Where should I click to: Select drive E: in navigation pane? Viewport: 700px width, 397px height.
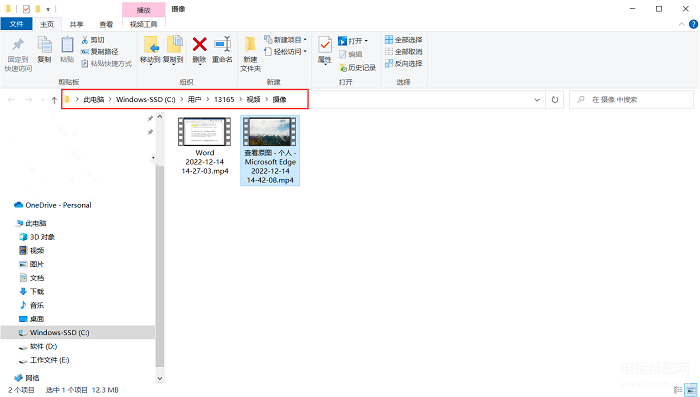[44, 360]
